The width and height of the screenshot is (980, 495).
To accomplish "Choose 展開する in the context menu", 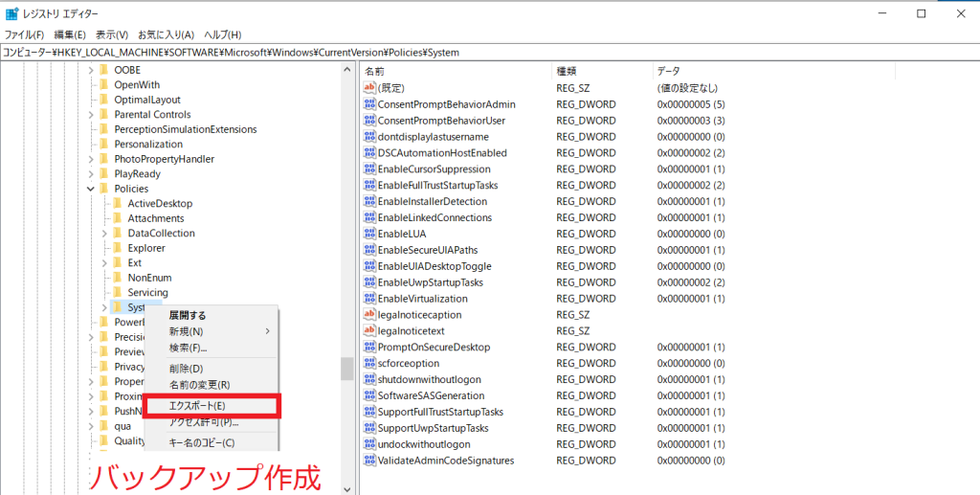I will tap(212, 316).
